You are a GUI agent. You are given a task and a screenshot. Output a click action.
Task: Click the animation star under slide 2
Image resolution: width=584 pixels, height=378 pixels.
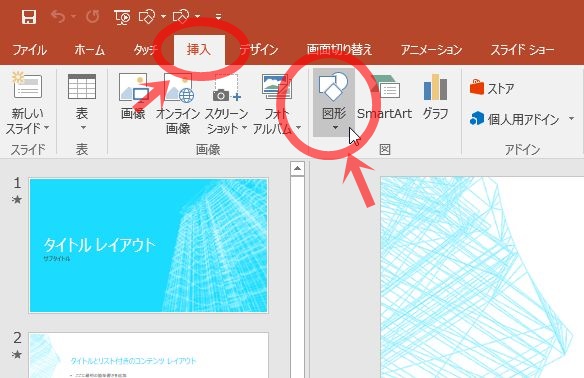(17, 355)
